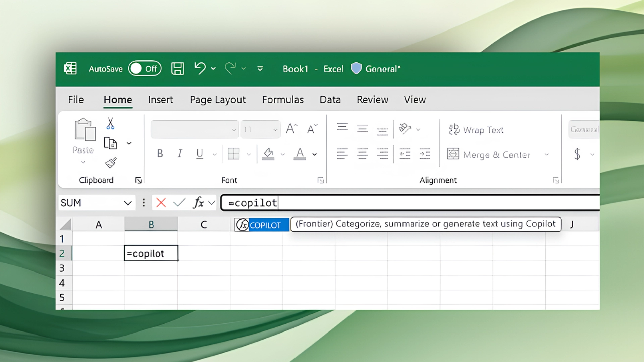Toggle the AutoSave switch on

145,69
